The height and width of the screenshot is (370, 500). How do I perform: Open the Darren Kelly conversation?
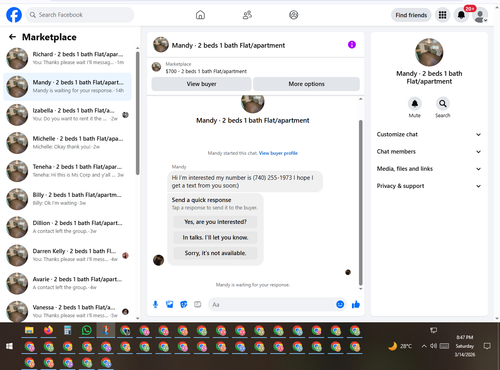(x=67, y=255)
